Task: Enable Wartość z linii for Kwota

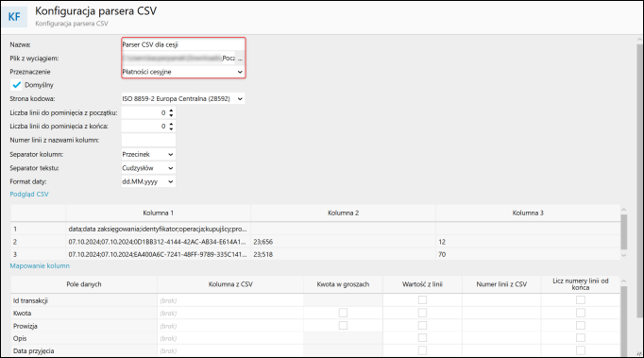Action: tap(422, 314)
